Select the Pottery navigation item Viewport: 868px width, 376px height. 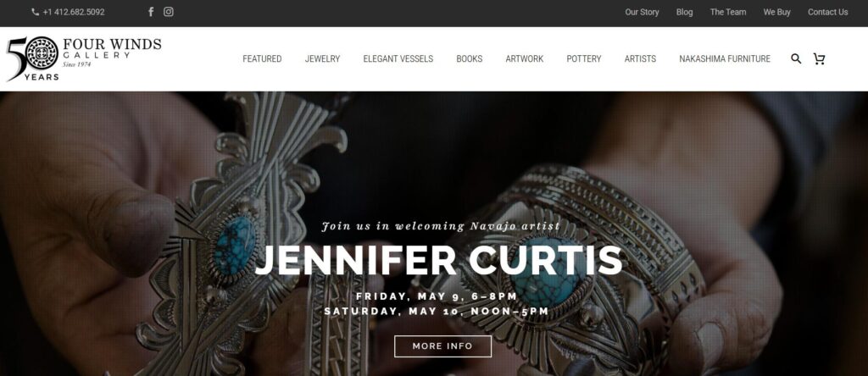coord(583,58)
